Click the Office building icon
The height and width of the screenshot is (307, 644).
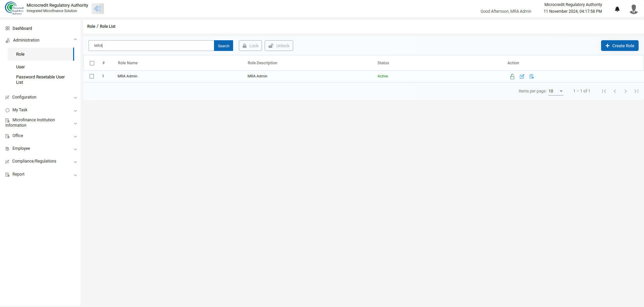click(x=7, y=136)
